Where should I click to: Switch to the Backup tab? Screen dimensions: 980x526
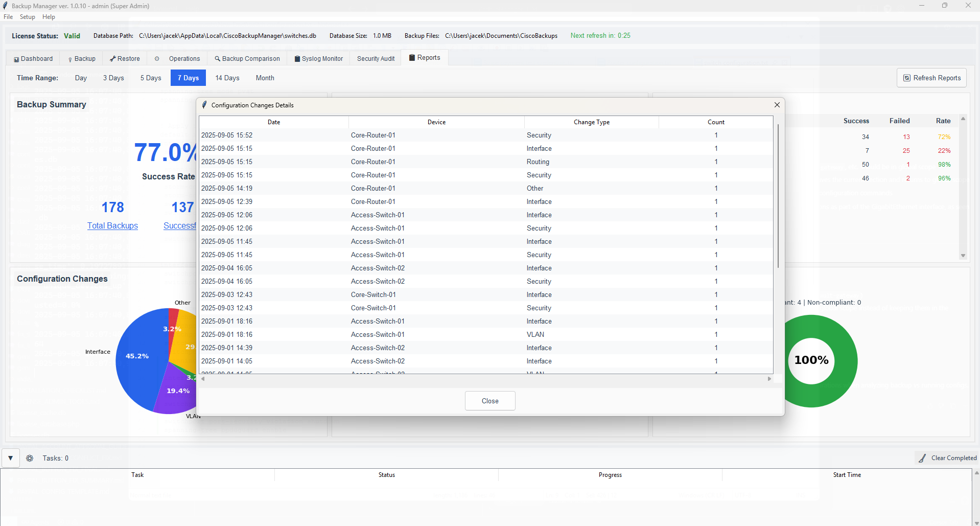click(x=82, y=59)
